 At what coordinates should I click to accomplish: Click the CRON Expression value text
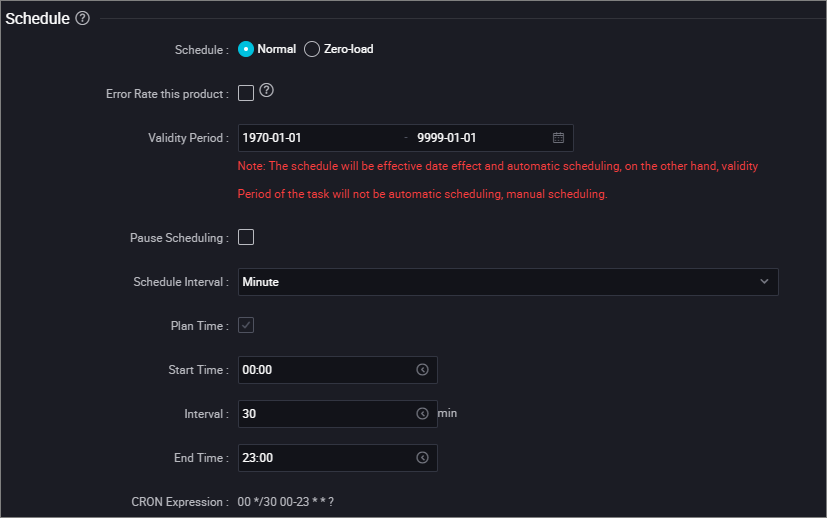pos(285,502)
